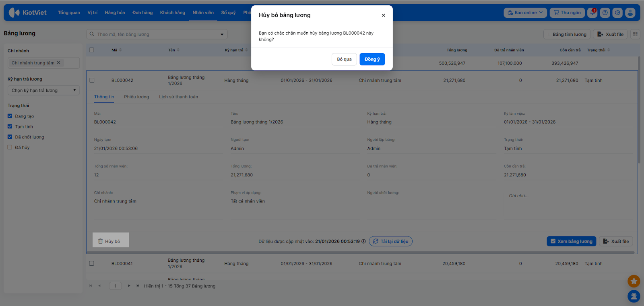Image resolution: width=644 pixels, height=306 pixels.
Task: Open the Bán online dropdown
Action: click(525, 12)
